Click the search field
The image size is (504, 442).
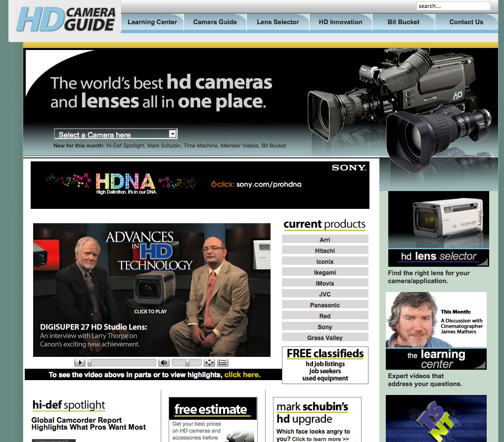coord(453,6)
